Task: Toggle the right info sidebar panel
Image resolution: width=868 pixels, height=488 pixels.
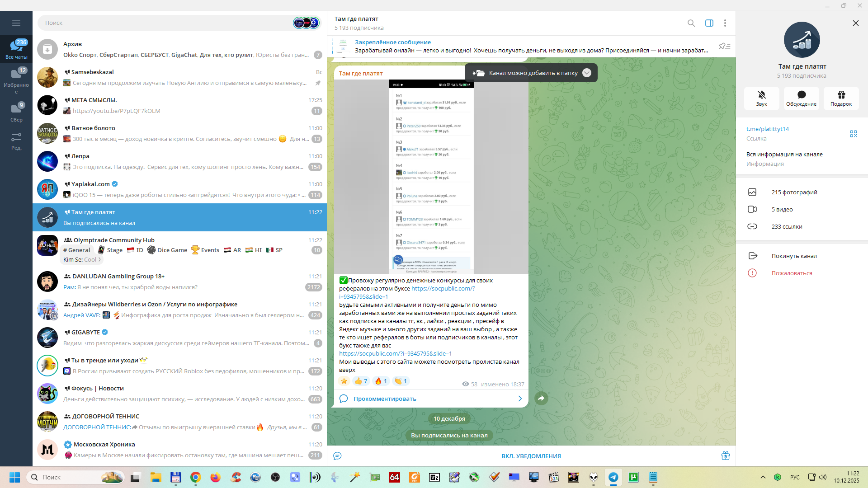Action: tap(709, 23)
